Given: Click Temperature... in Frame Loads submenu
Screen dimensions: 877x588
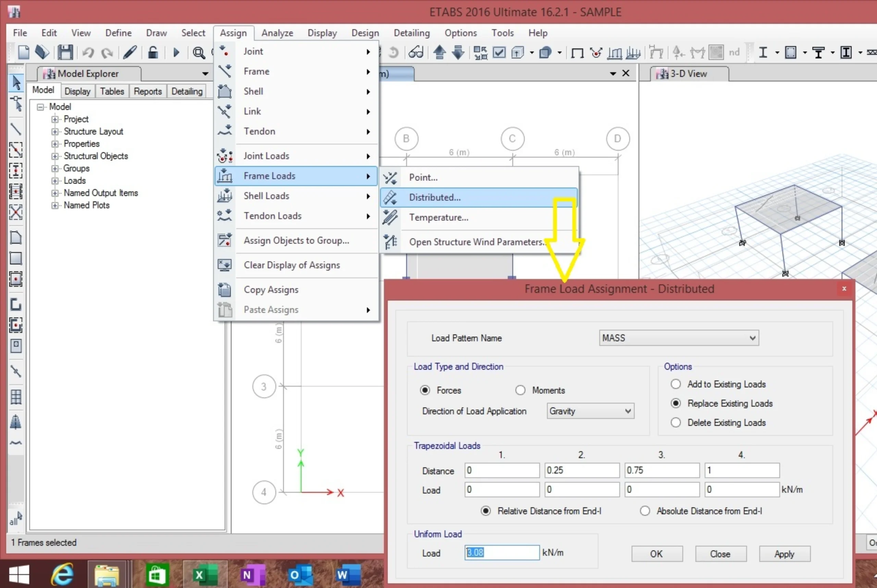Looking at the screenshot, I should [x=438, y=217].
